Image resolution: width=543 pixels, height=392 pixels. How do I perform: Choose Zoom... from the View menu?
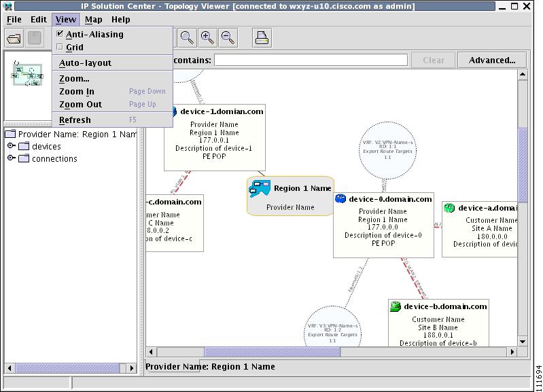pyautogui.click(x=113, y=79)
